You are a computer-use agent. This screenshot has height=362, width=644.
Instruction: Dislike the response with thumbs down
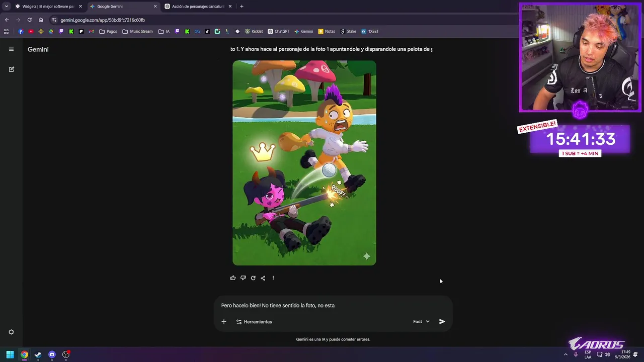pos(243,278)
